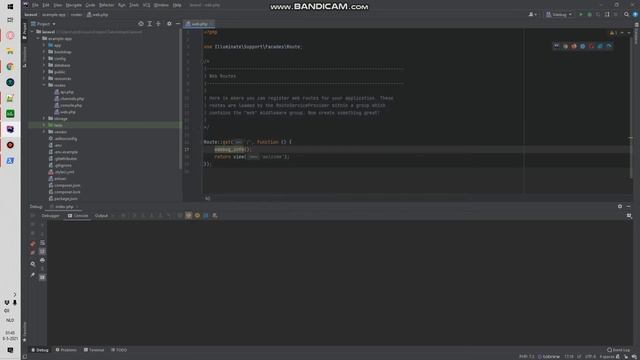Screen dimensions: 640x360
Task: Open the Navigate menu
Action: (74, 5)
